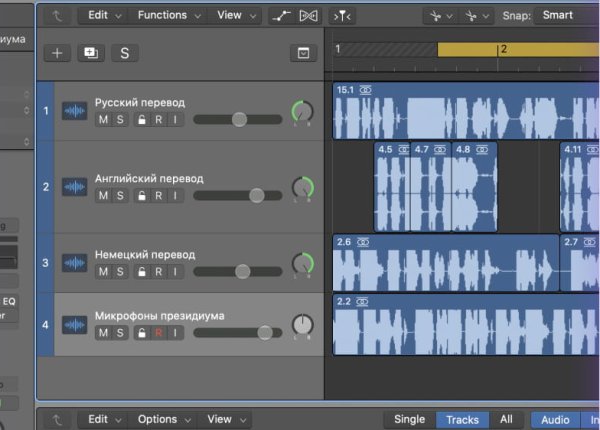Click the catch playhead icon
Screen dimensions: 600x430
click(x=342, y=16)
